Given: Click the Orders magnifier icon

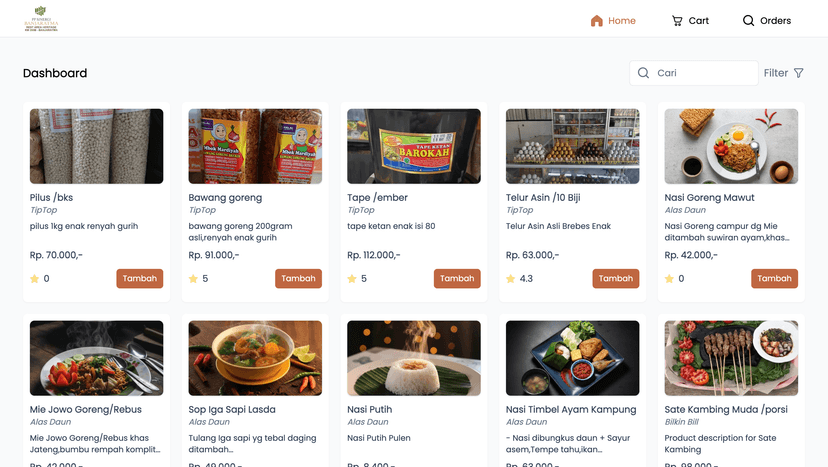Looking at the screenshot, I should pyautogui.click(x=748, y=21).
